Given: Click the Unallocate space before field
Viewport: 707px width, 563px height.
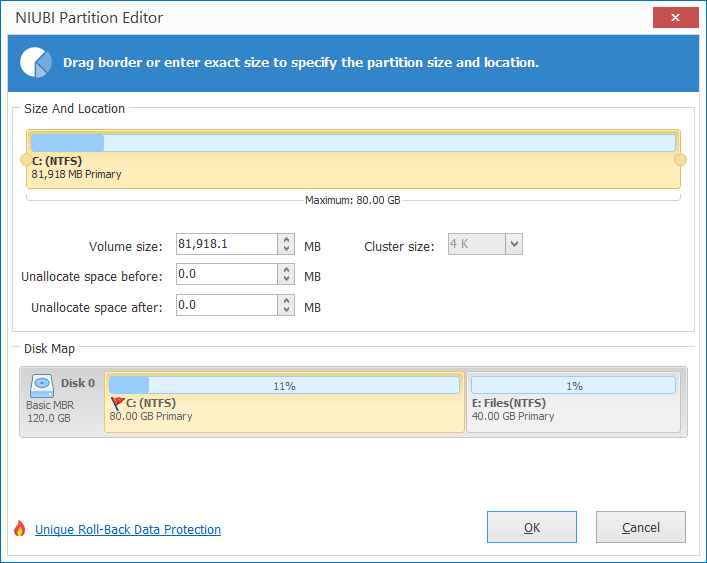Looking at the screenshot, I should point(227,274).
